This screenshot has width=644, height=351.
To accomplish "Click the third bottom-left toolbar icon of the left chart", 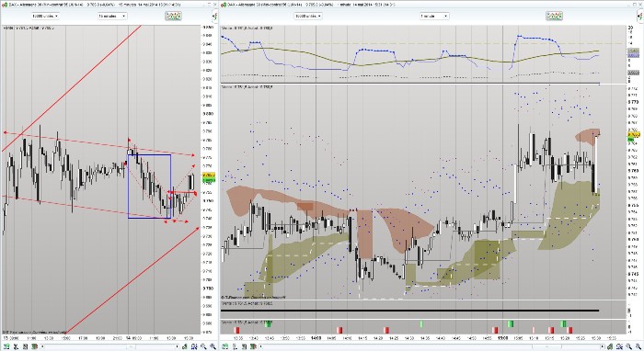I will [x=25, y=346].
